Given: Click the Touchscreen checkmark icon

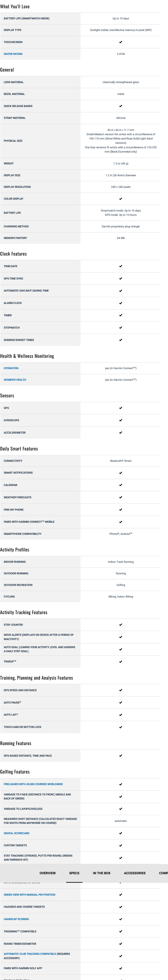Looking at the screenshot, I should [x=120, y=42].
